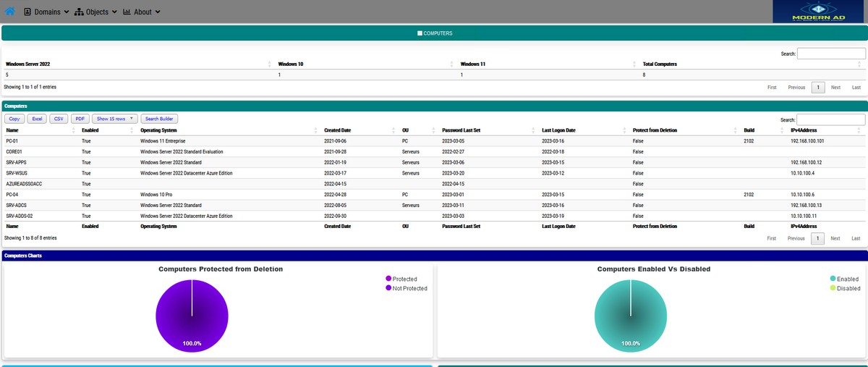Screen dimensions: 868x367
Task: Click page 1 in Computers table pagination
Action: pos(818,238)
